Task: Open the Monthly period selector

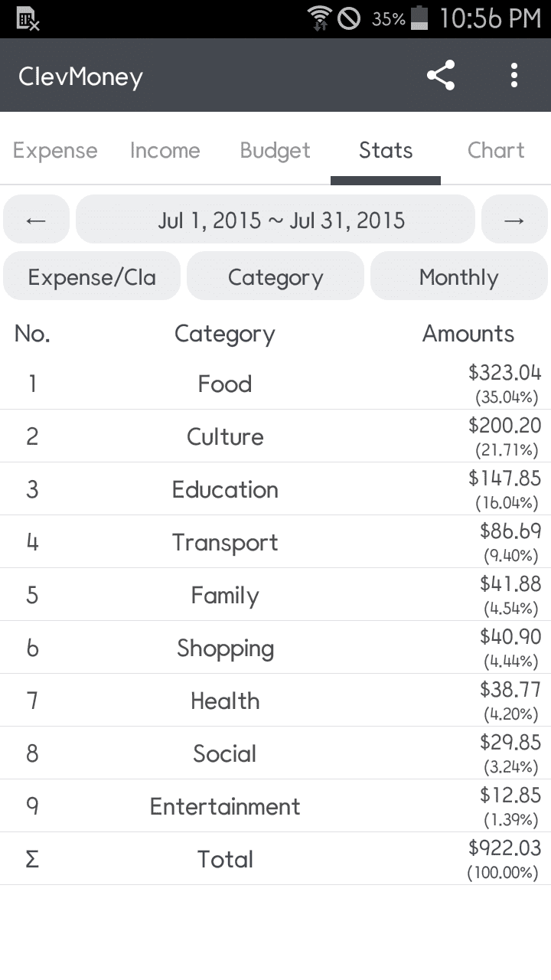Action: [x=458, y=276]
